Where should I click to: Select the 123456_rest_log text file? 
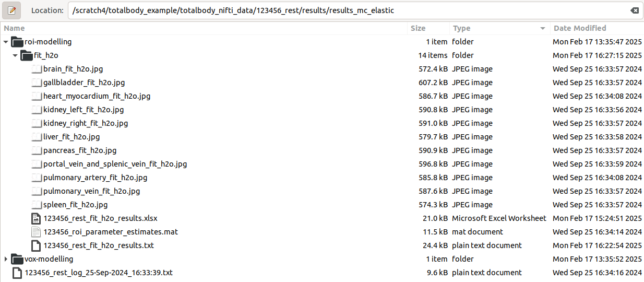tap(99, 273)
